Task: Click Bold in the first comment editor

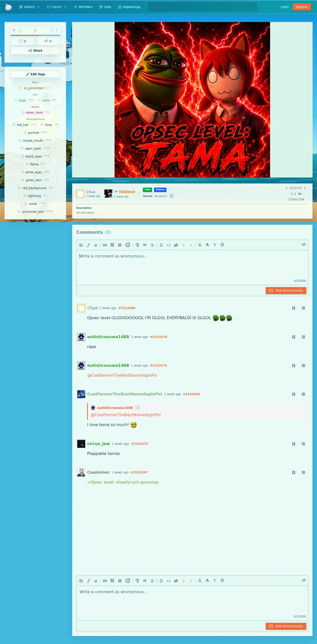Action: coord(81,245)
